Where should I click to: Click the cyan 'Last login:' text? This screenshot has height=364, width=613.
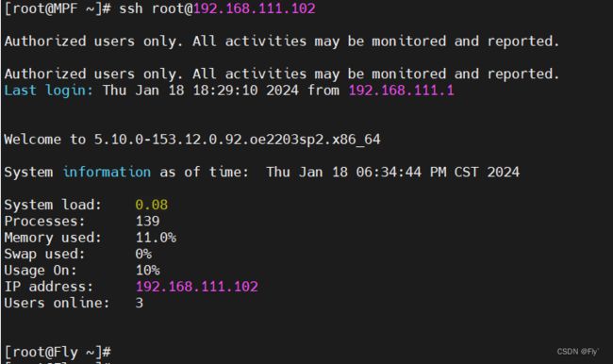49,91
